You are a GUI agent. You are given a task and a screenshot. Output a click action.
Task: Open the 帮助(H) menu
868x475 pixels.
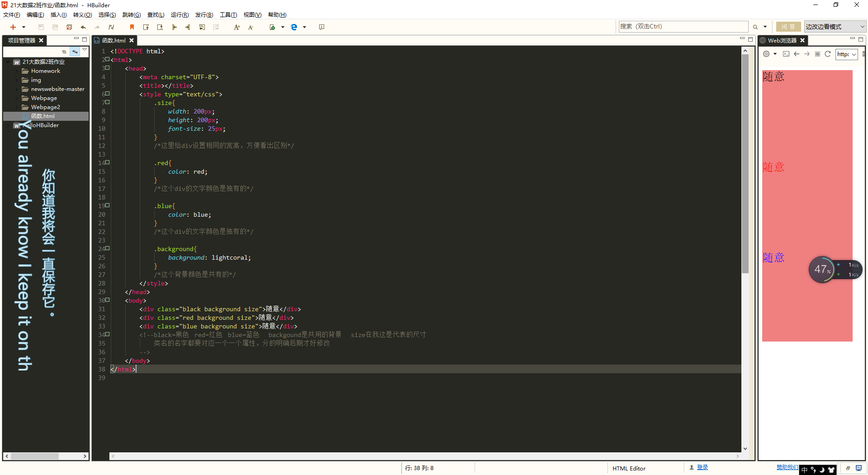pos(277,15)
